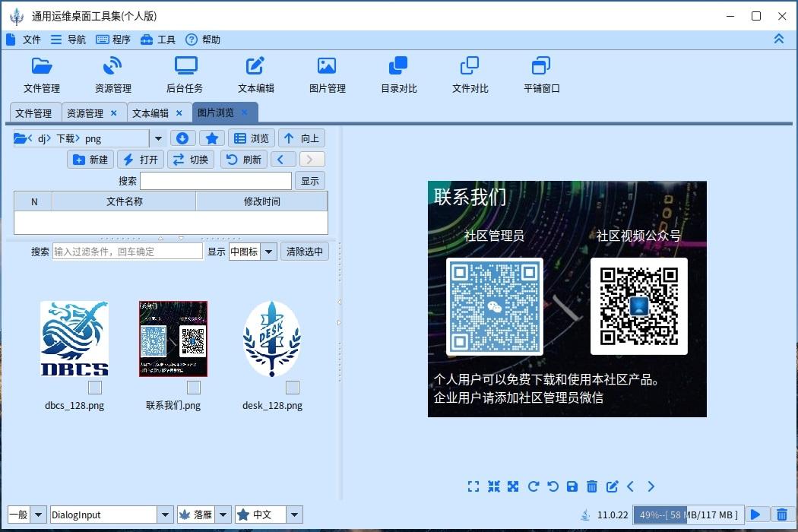798x532 pixels.
Task: Click the 清除选中 clear selection button
Action: [304, 252]
